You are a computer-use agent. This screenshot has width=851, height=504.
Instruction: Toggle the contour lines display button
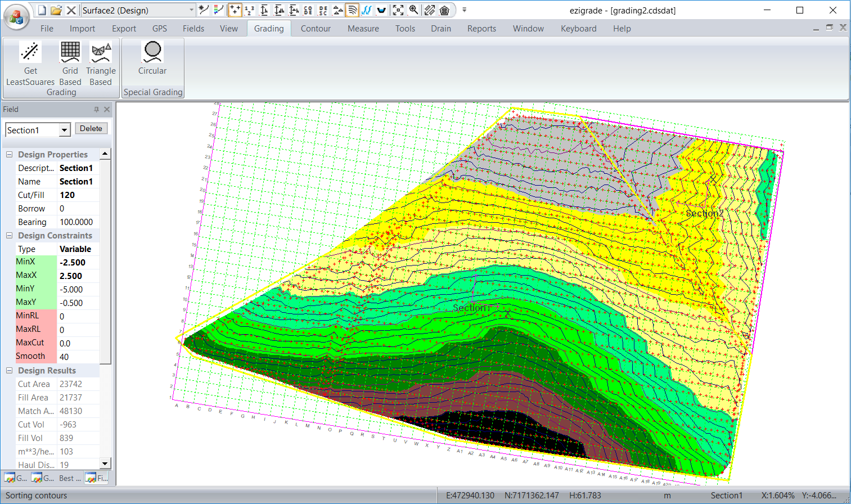(352, 10)
